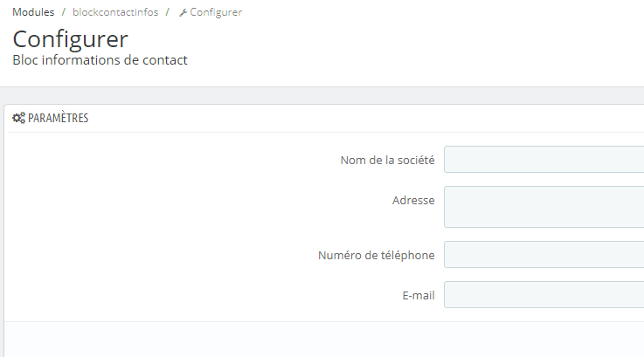Click inside the Adresse text area
Screen dimensions: 644x357
544,207
